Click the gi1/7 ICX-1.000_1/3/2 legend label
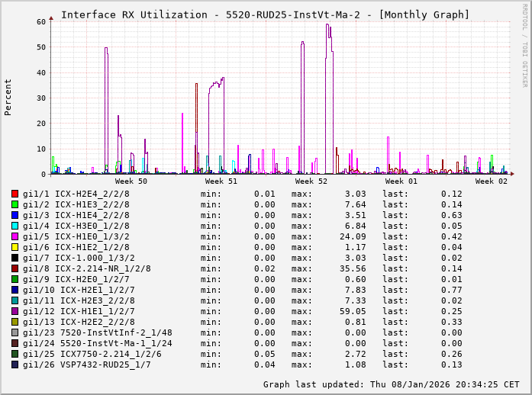532x395 pixels. pos(79,258)
